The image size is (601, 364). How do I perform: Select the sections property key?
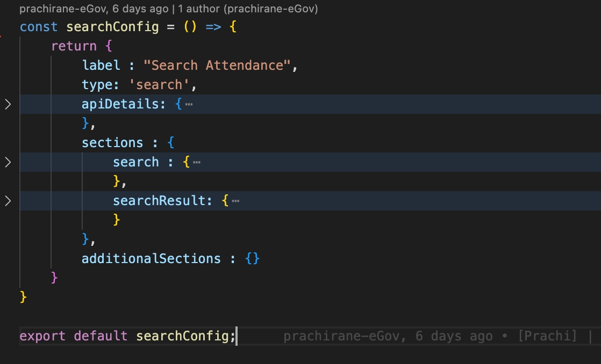[x=112, y=143]
